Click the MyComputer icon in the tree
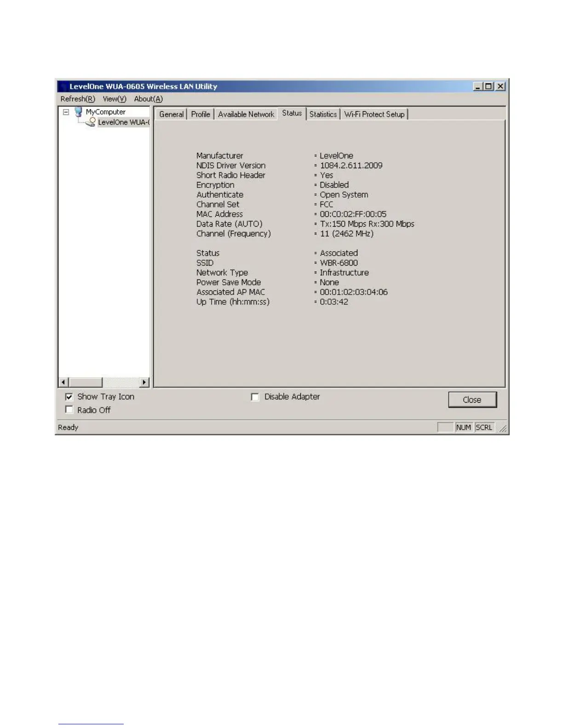The image size is (563, 728). (x=78, y=112)
